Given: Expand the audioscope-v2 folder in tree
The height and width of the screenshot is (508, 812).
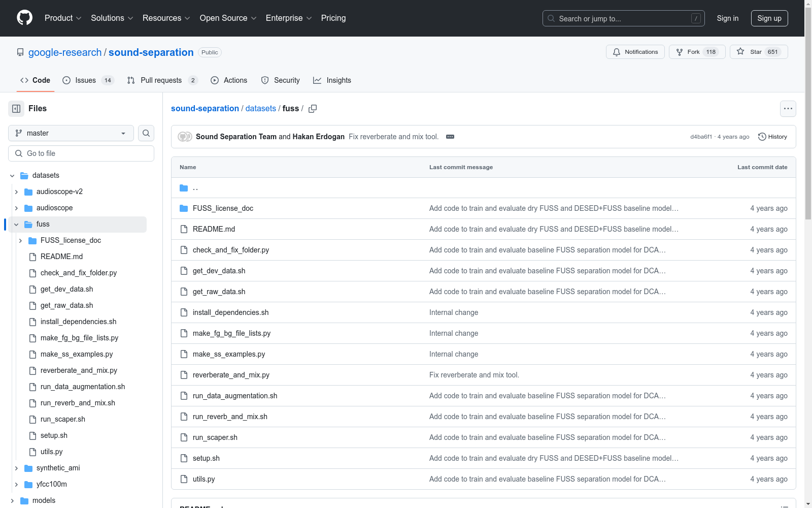Looking at the screenshot, I should 16,192.
